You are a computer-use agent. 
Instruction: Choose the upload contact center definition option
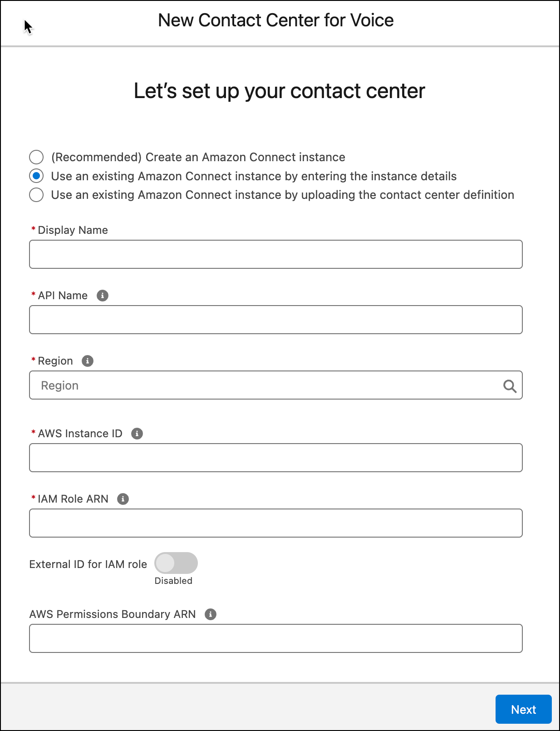(36, 195)
